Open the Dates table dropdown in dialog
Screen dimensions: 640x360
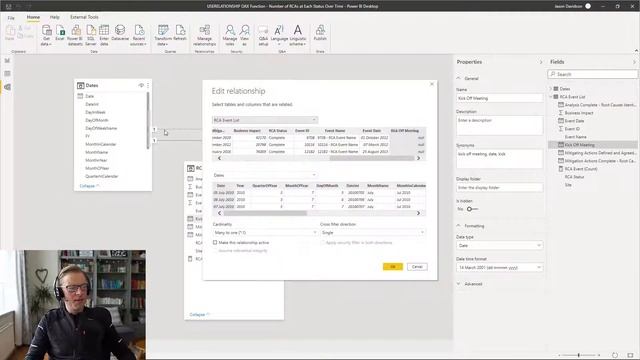pos(265,175)
